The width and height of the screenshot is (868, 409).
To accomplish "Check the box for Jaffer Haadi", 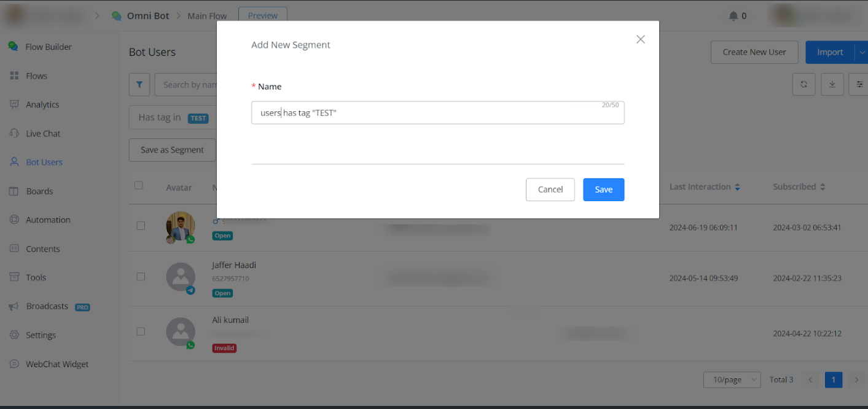I will click(141, 277).
